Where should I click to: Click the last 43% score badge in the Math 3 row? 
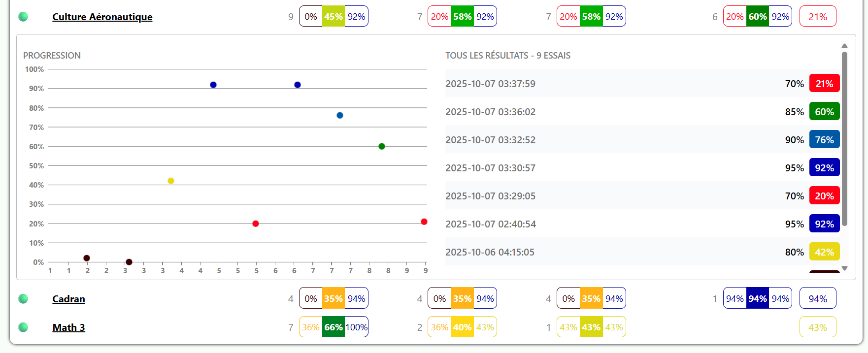[817, 327]
